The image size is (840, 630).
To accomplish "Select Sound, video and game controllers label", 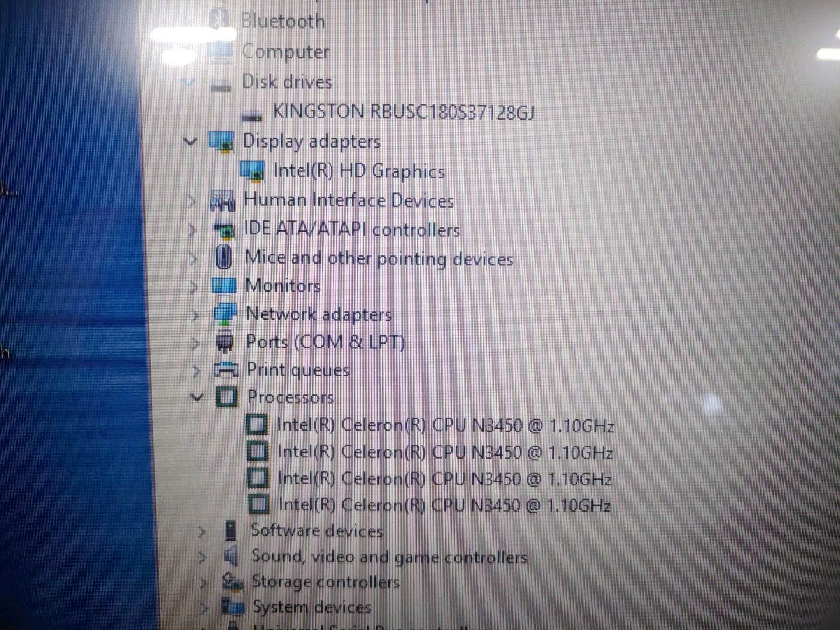I will click(x=389, y=557).
